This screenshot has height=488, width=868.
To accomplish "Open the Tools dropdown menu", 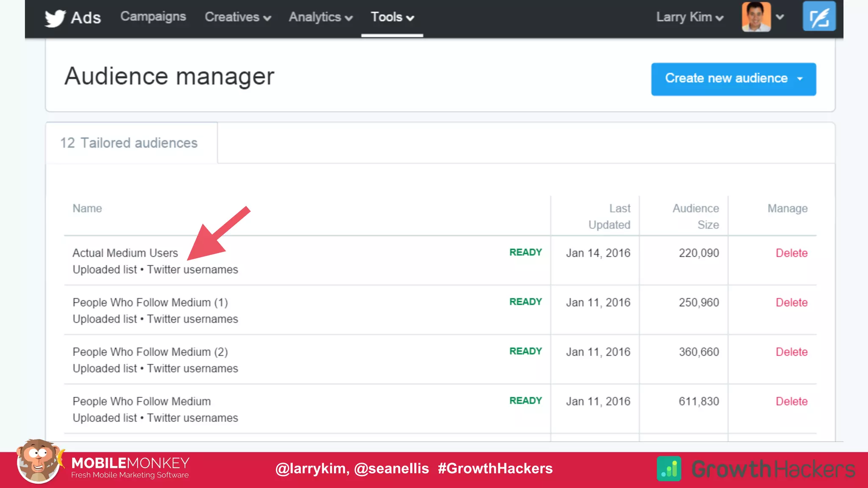I will tap(392, 17).
